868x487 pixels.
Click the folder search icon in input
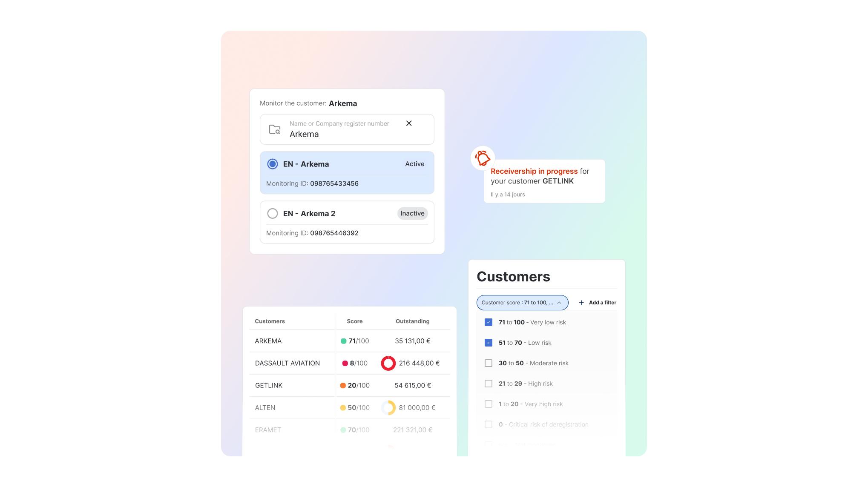[x=275, y=129]
